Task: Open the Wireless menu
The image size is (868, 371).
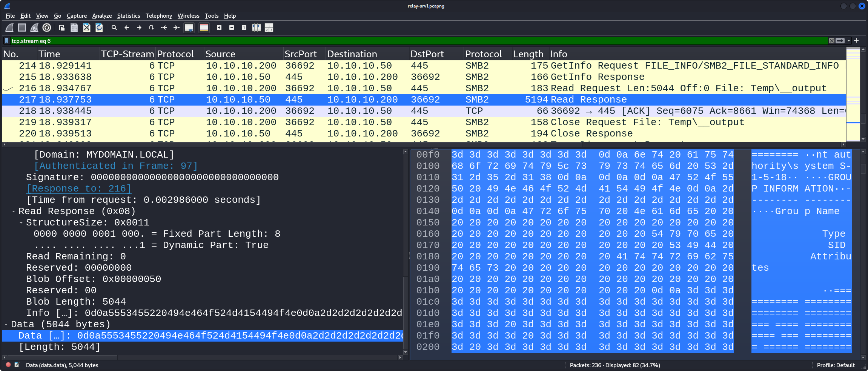Action: [x=188, y=16]
